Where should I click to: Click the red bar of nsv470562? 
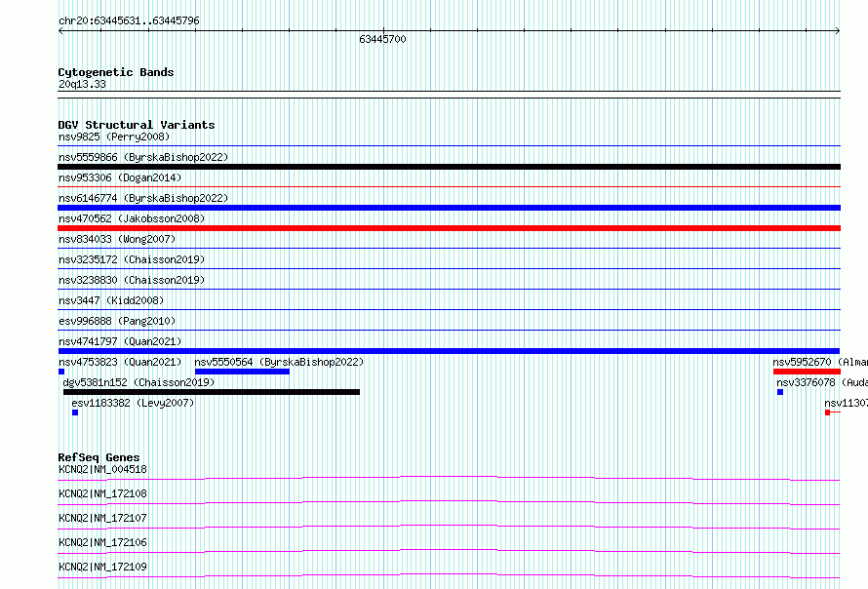click(449, 228)
